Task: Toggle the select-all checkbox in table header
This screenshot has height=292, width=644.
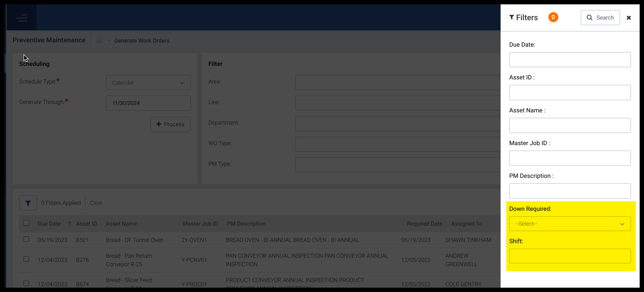Action: tap(26, 223)
